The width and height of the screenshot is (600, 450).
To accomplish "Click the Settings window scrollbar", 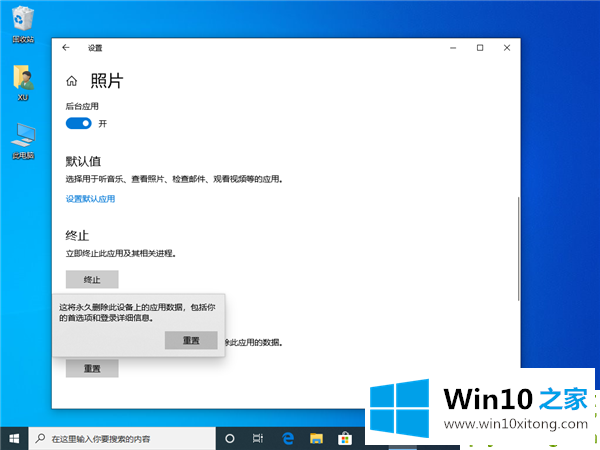I will pos(518,249).
